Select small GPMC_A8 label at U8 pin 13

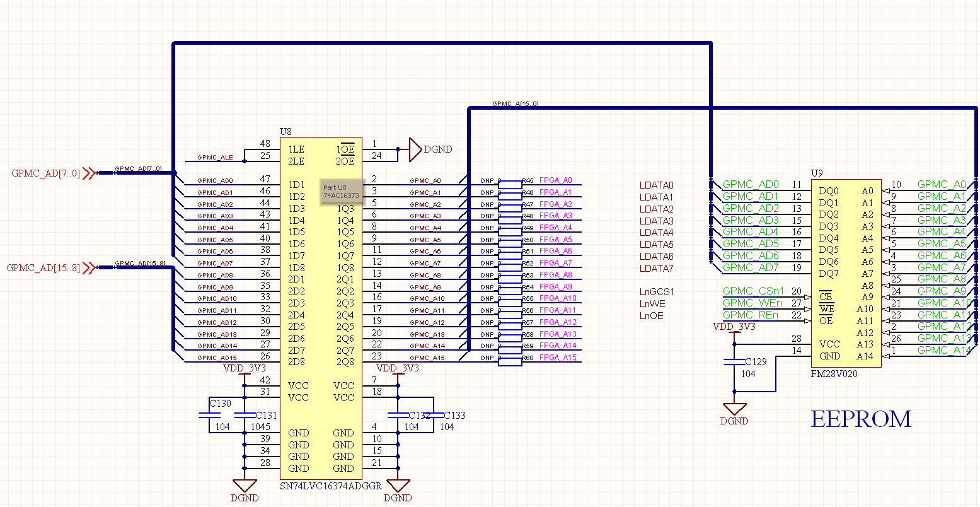(x=425, y=276)
